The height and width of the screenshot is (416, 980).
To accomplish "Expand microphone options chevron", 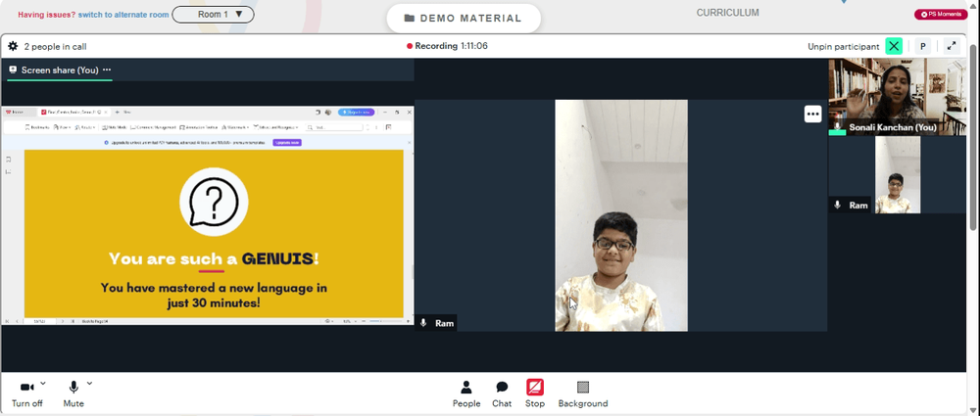I will coord(89,383).
